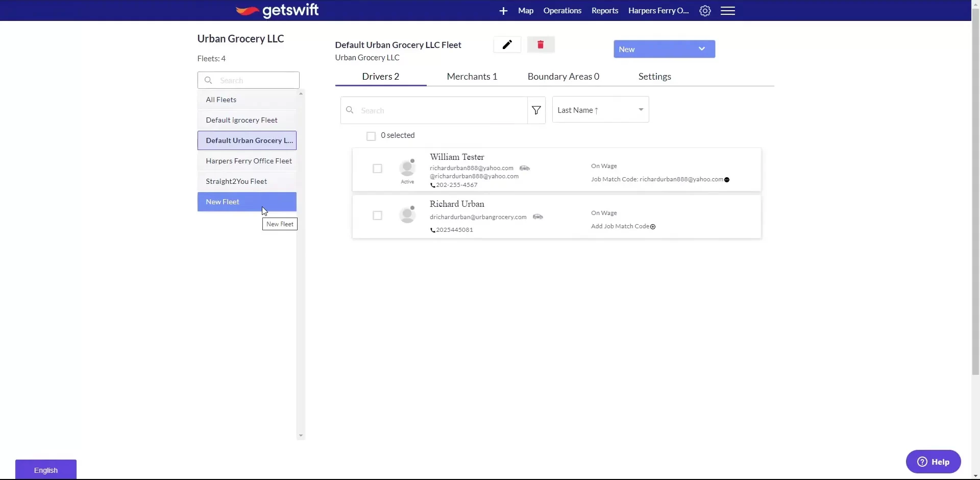
Task: Open the settings gear icon
Action: point(705,10)
